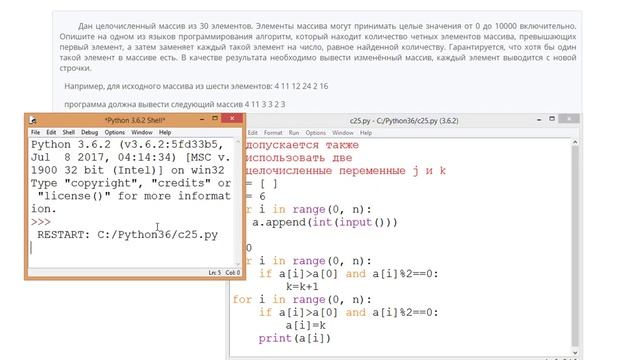This screenshot has height=360, width=640.
Task: Click the Python Shell title bar icon
Action: (33, 120)
